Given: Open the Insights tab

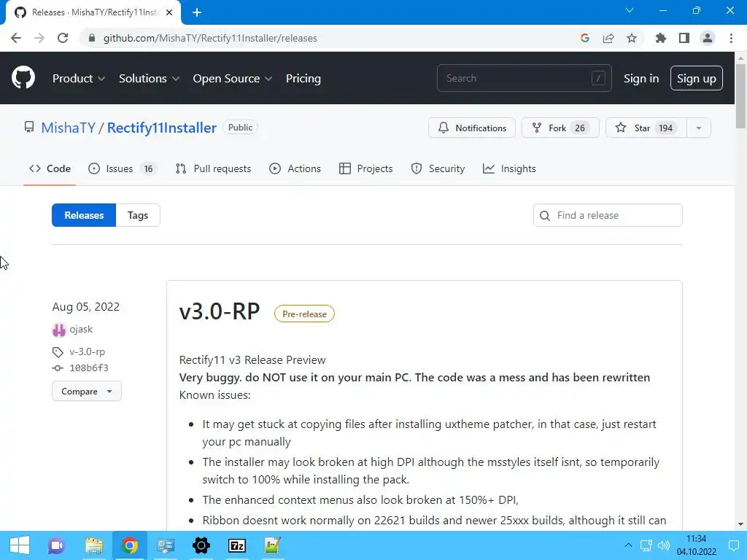Looking at the screenshot, I should [509, 168].
